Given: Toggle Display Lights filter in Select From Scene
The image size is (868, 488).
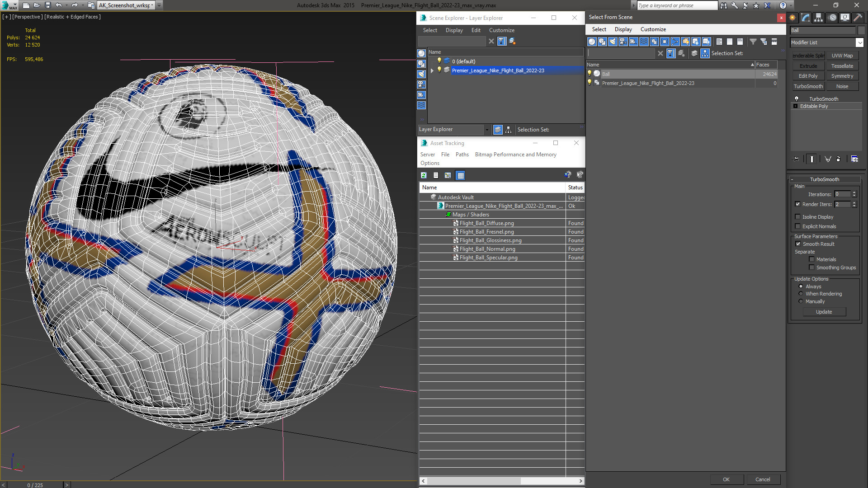Looking at the screenshot, I should [x=613, y=42].
